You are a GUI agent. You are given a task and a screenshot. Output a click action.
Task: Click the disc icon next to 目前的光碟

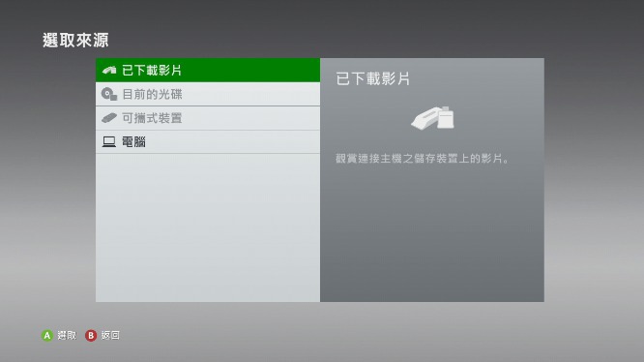[x=109, y=94]
